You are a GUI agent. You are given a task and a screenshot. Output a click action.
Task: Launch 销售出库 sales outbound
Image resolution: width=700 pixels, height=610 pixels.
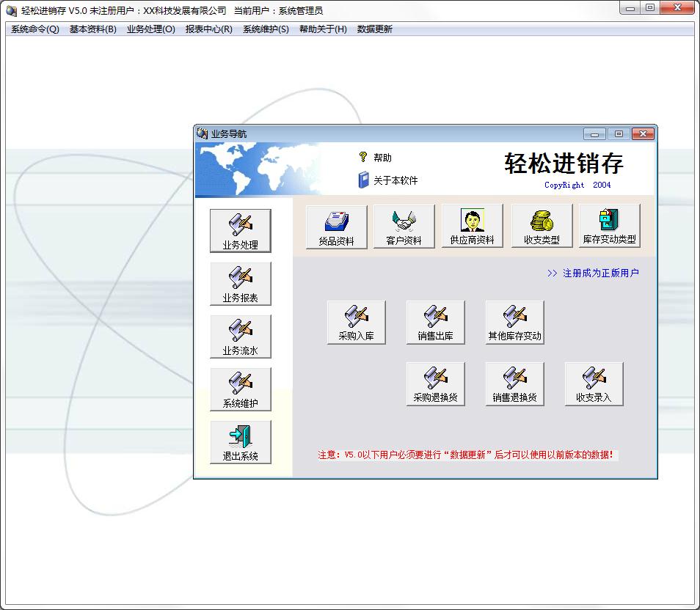point(435,322)
